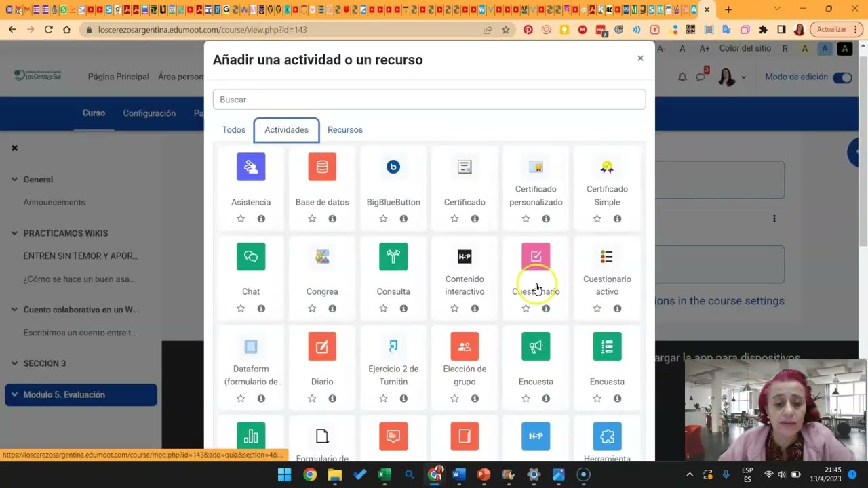Open notifications bell in Moodle header
868x488 pixels.
tap(682, 77)
